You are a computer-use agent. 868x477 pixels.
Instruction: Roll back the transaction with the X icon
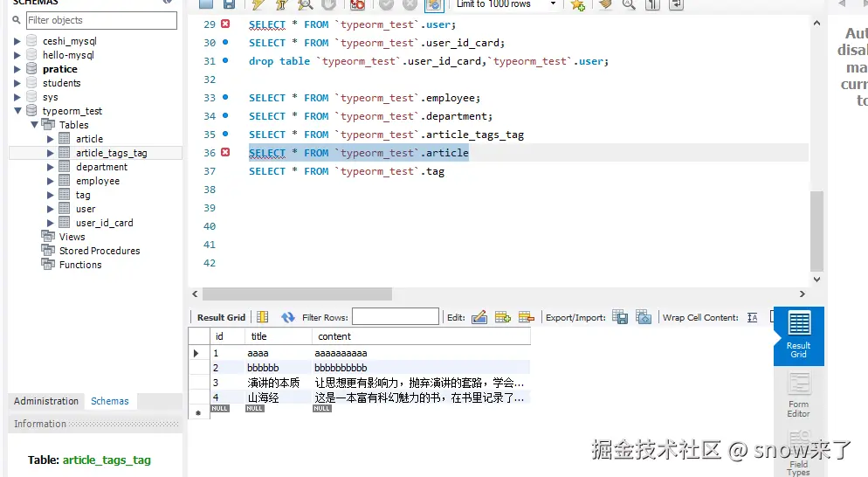click(x=410, y=4)
